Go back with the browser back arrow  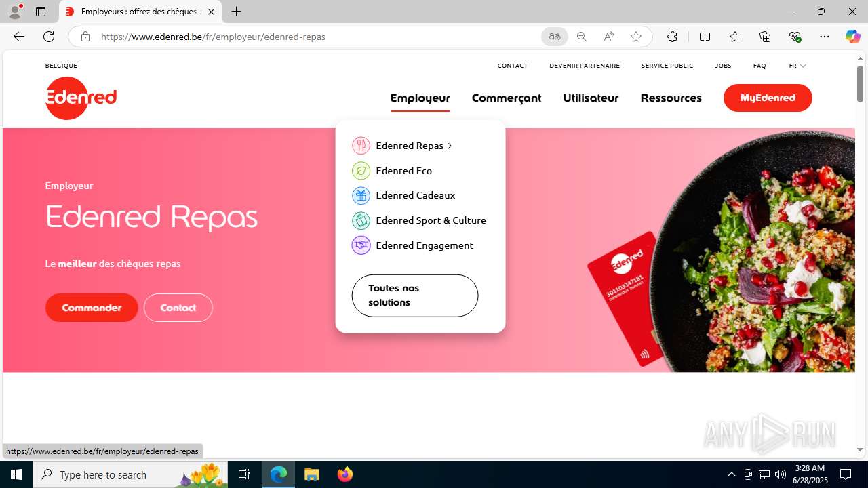[x=19, y=37]
